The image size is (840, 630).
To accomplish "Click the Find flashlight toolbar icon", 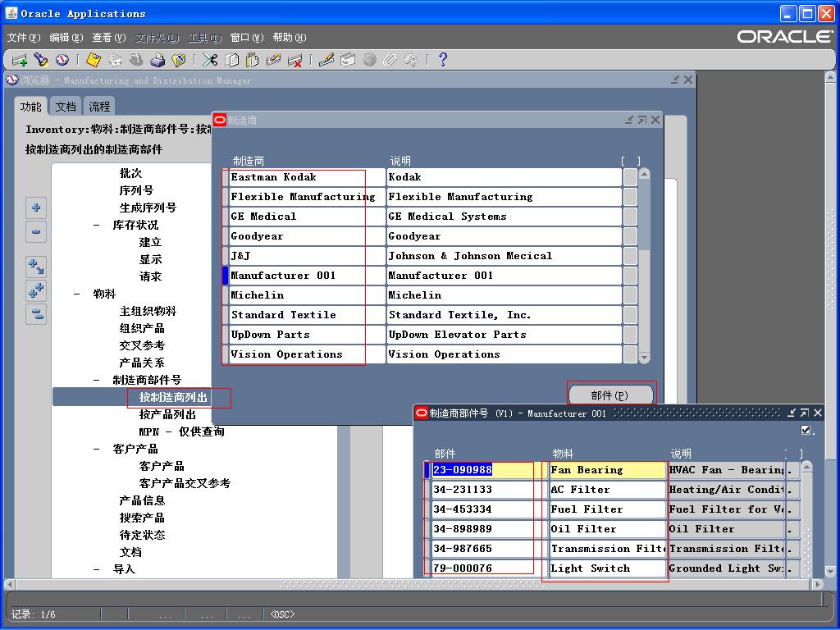I will pyautogui.click(x=41, y=60).
